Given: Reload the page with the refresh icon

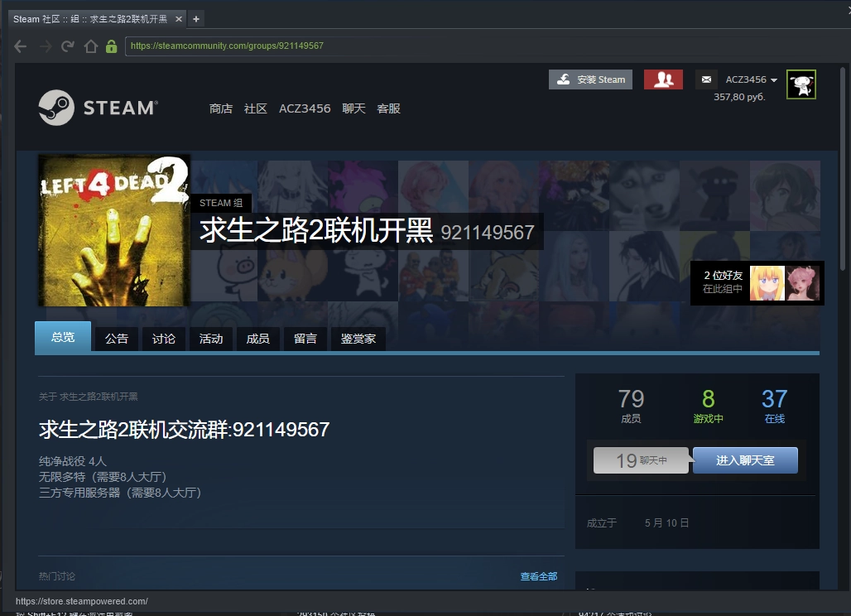Looking at the screenshot, I should 68,46.
